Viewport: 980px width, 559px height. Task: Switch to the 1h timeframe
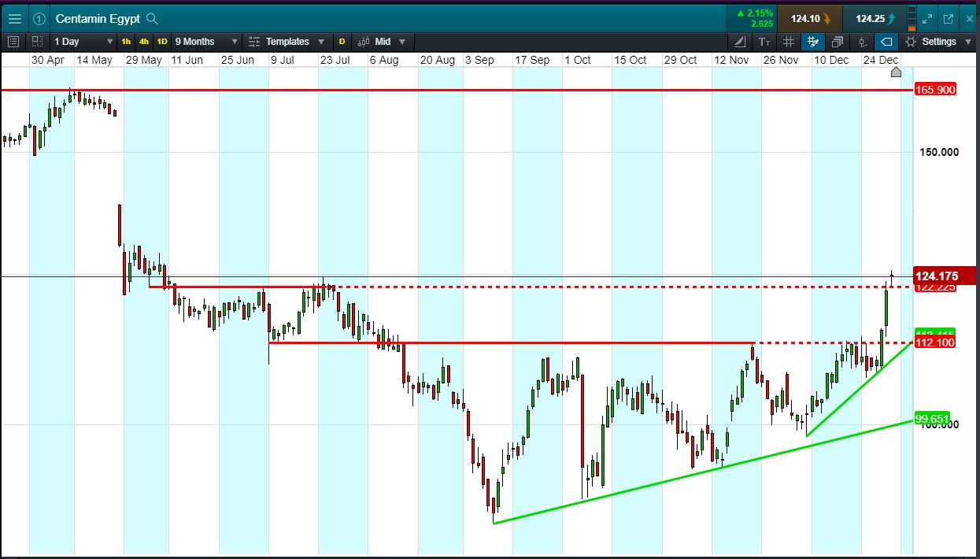point(126,42)
